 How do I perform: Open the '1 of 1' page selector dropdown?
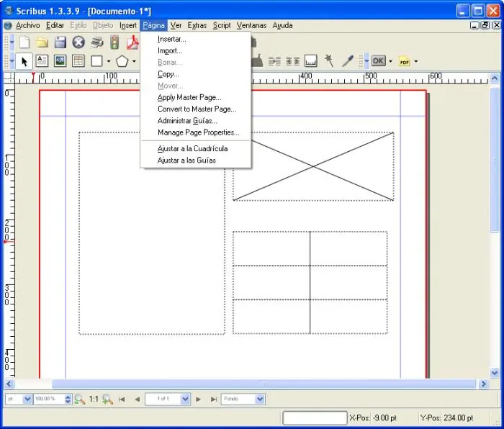(185, 399)
